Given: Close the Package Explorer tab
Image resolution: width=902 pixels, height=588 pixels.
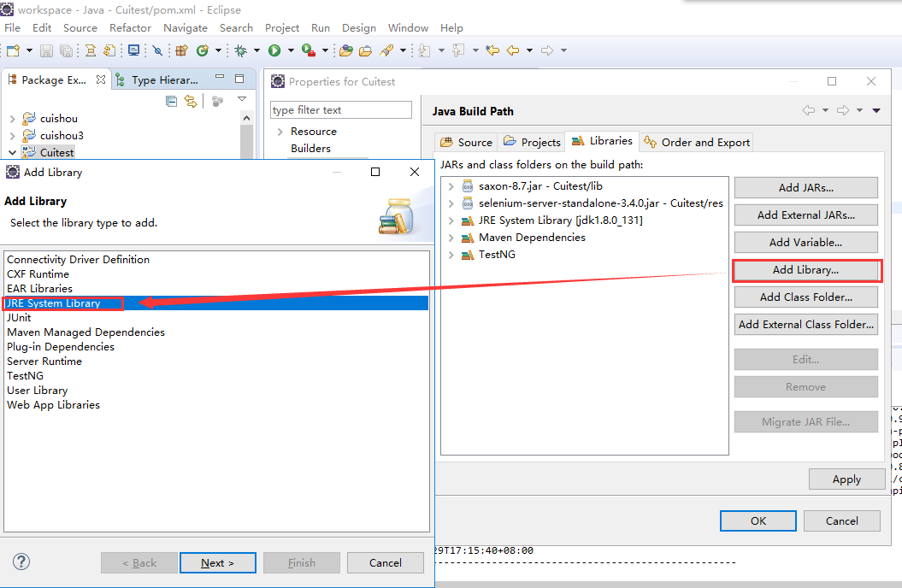Looking at the screenshot, I should click(x=101, y=79).
